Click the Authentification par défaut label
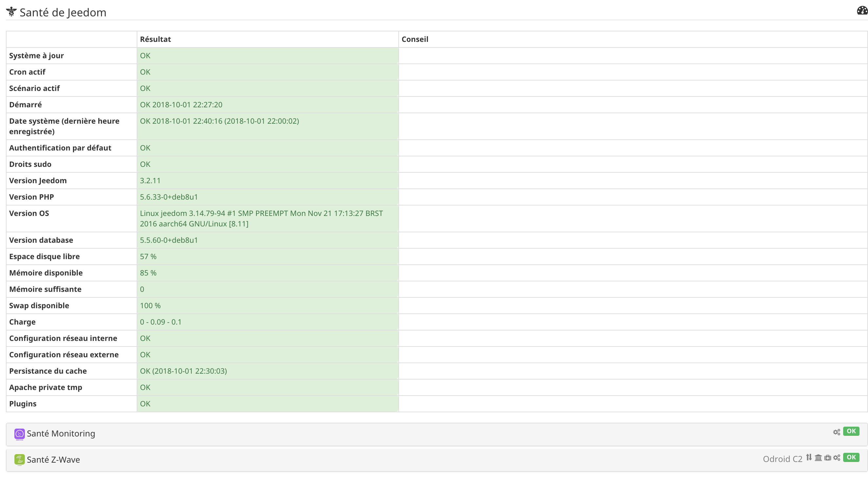The image size is (868, 479). (60, 148)
